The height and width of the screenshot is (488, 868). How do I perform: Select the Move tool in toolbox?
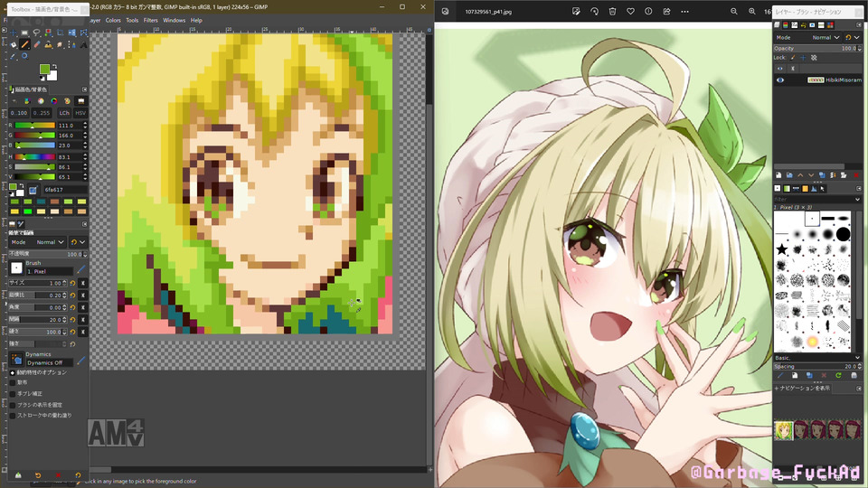[14, 33]
